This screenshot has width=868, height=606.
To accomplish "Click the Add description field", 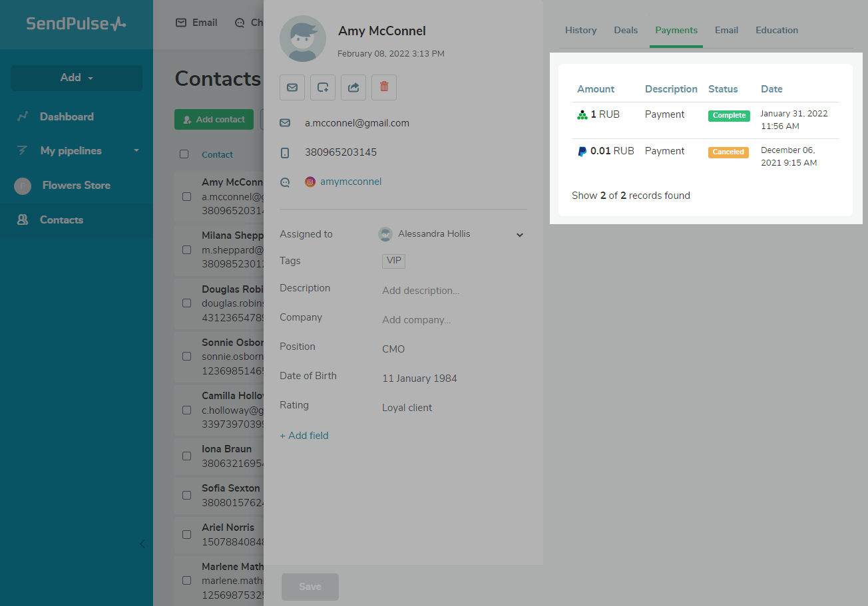I will point(421,291).
